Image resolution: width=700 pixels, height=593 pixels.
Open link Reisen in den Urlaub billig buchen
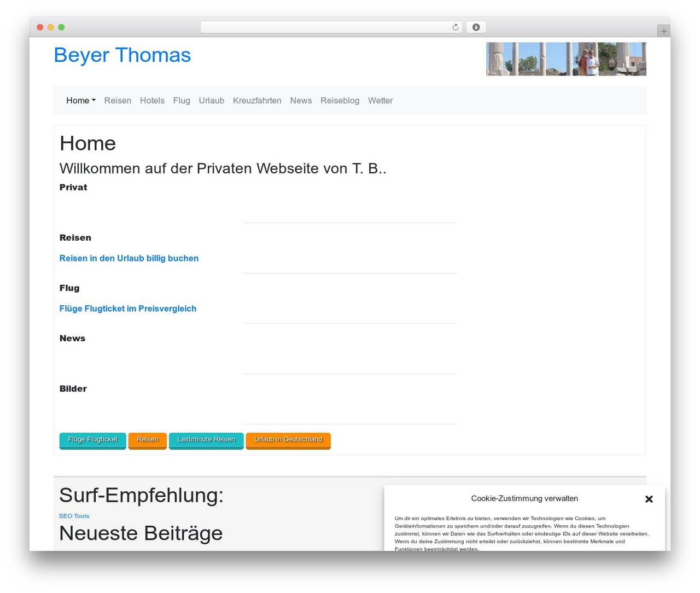(x=129, y=258)
